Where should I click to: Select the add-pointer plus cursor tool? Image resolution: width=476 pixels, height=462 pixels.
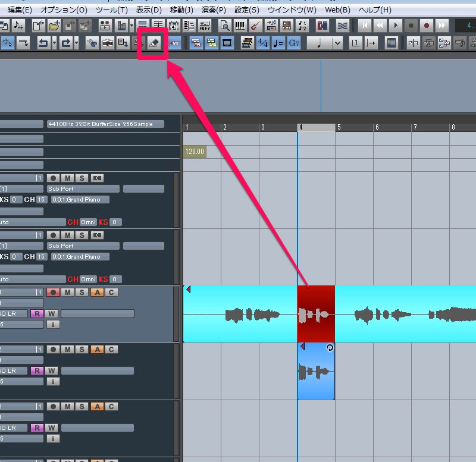click(x=7, y=43)
